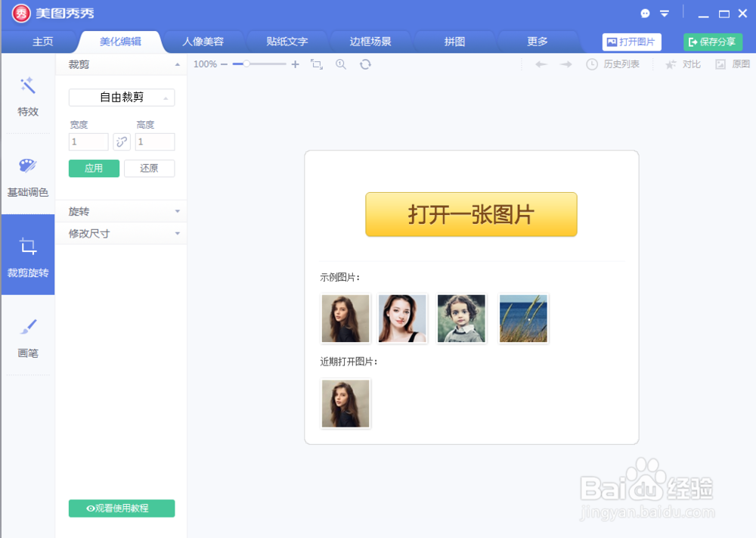The height and width of the screenshot is (538, 756).
Task: Open the seaside sample image thumbnail
Action: [x=522, y=318]
